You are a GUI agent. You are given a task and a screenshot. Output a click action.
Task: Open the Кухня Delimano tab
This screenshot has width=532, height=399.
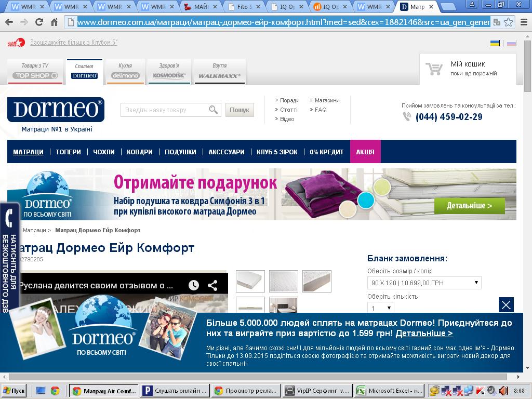click(x=125, y=71)
